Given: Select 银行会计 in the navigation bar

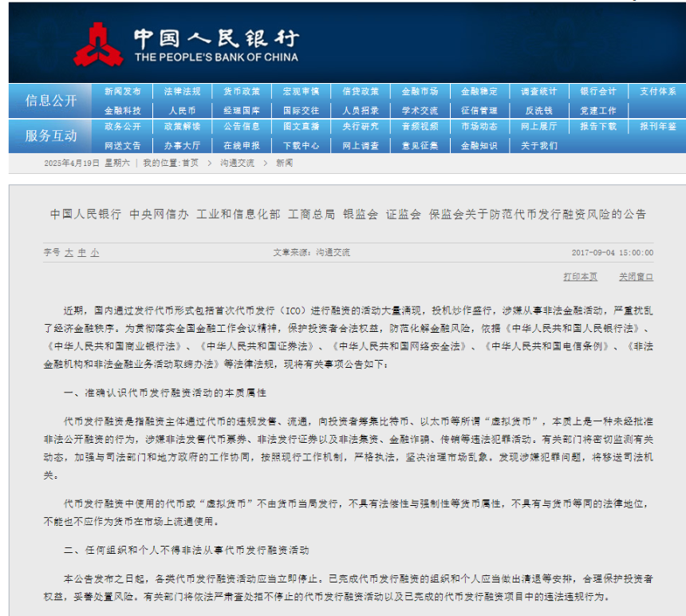Looking at the screenshot, I should [598, 92].
